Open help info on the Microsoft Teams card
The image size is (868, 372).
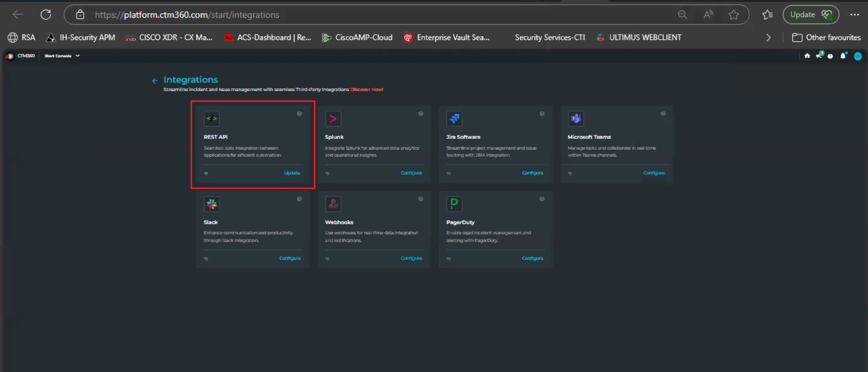click(x=663, y=114)
